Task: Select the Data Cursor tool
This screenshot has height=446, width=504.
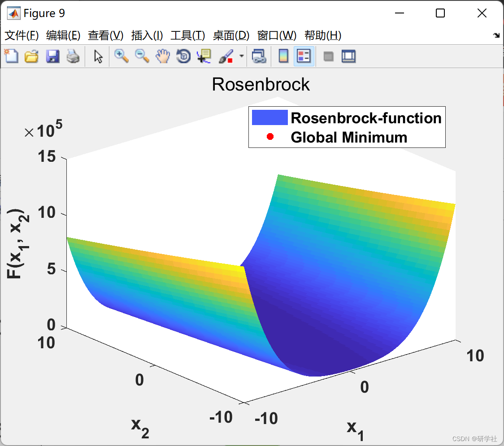Action: coord(204,56)
